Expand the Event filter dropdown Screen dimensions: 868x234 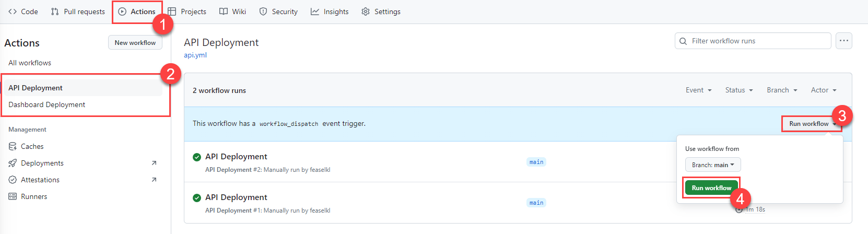point(698,90)
